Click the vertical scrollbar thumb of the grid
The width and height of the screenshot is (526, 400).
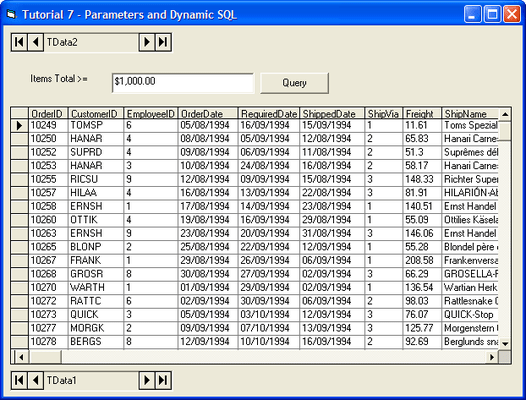[505, 131]
